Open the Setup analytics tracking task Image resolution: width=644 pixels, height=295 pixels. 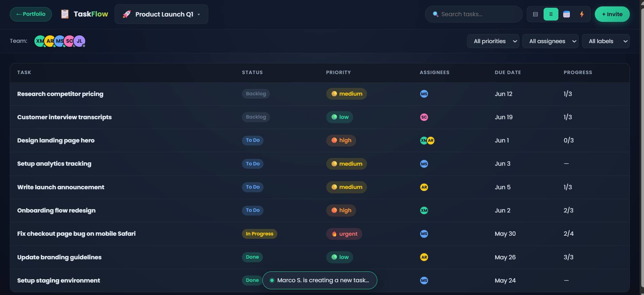[x=54, y=164]
